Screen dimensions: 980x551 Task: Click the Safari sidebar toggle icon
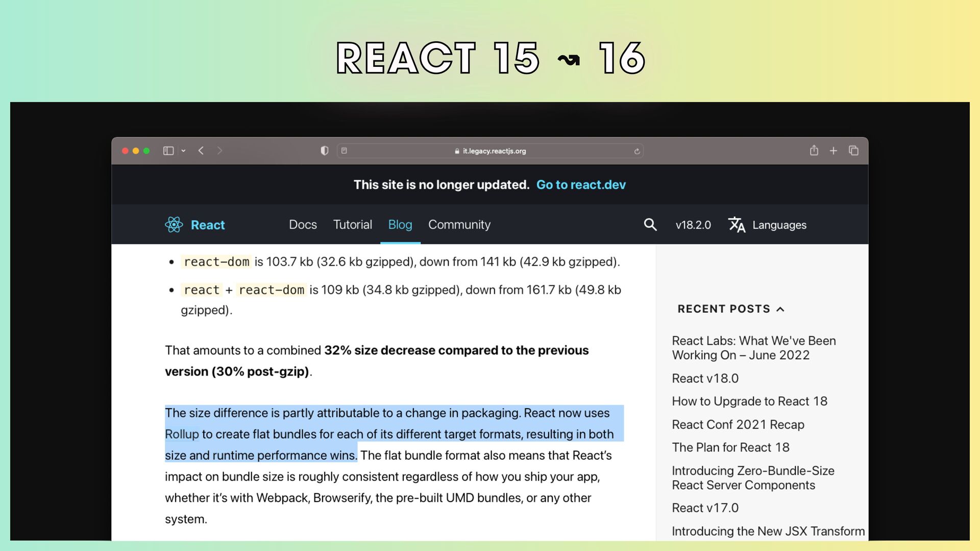168,151
